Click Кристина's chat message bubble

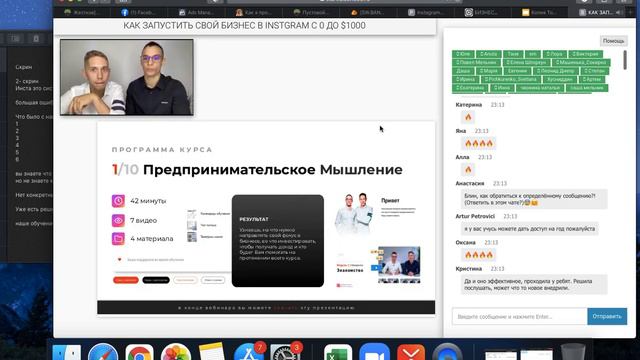(x=534, y=284)
